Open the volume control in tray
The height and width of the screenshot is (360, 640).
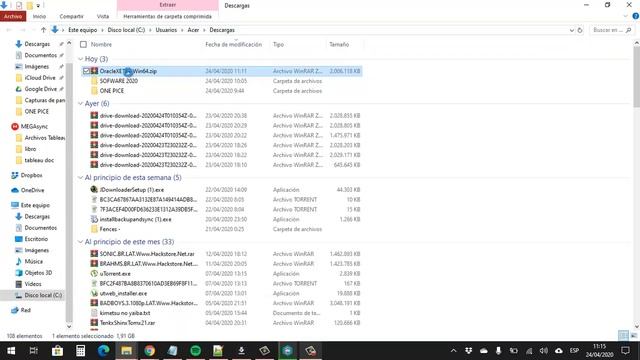(x=544, y=351)
